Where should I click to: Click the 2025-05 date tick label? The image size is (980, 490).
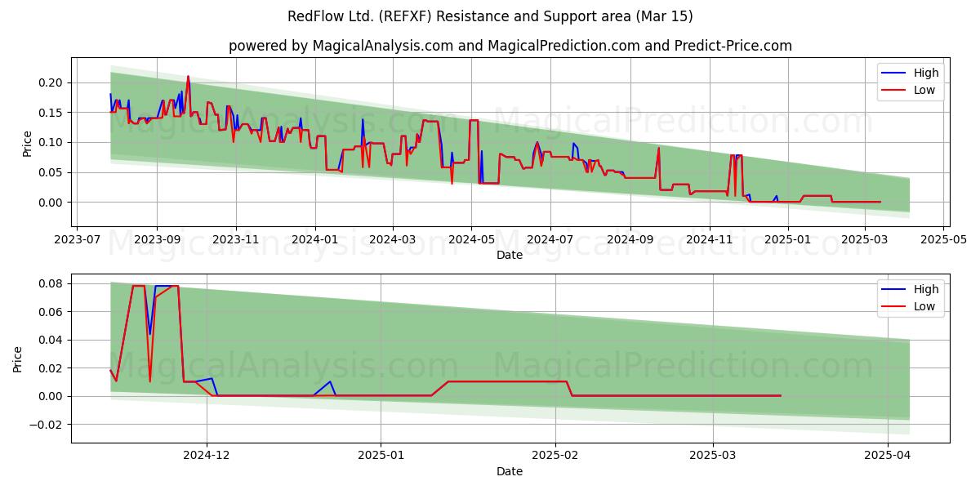(x=944, y=241)
